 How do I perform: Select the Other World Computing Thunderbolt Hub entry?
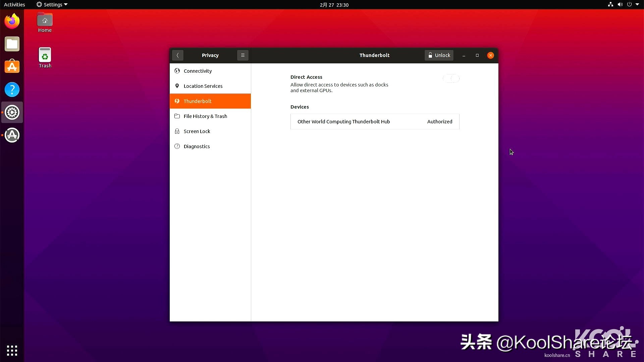click(375, 121)
